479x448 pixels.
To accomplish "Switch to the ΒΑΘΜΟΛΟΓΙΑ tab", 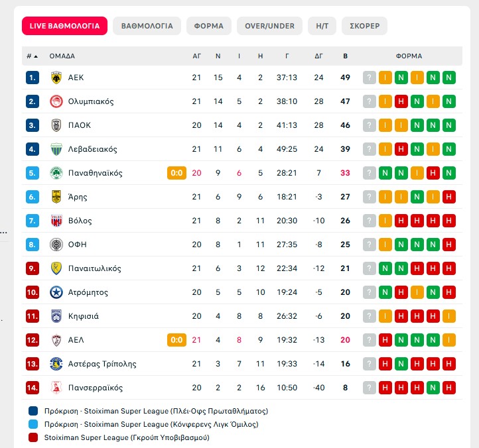I will pyautogui.click(x=147, y=26).
